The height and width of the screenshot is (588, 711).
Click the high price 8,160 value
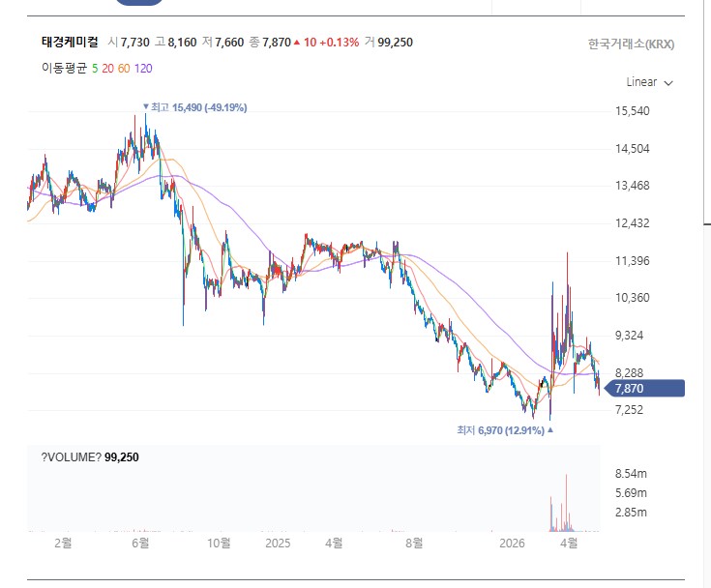pos(182,43)
